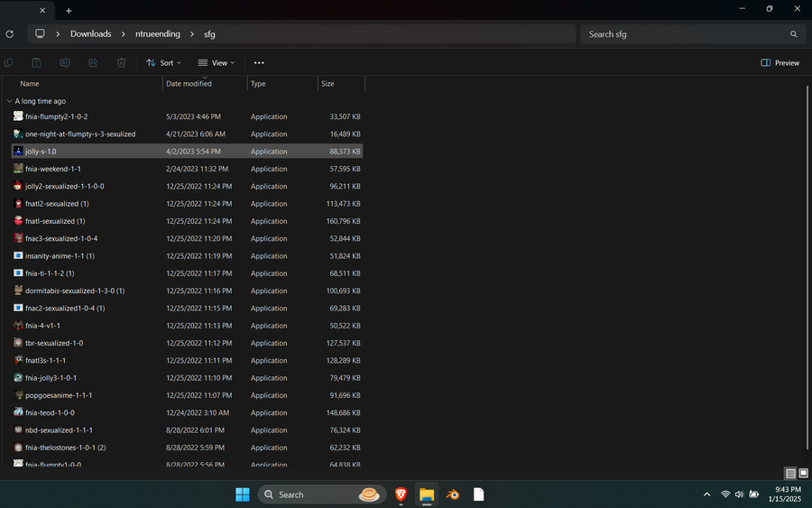Click the Copy toolbar icon
The width and height of the screenshot is (812, 508).
9,62
